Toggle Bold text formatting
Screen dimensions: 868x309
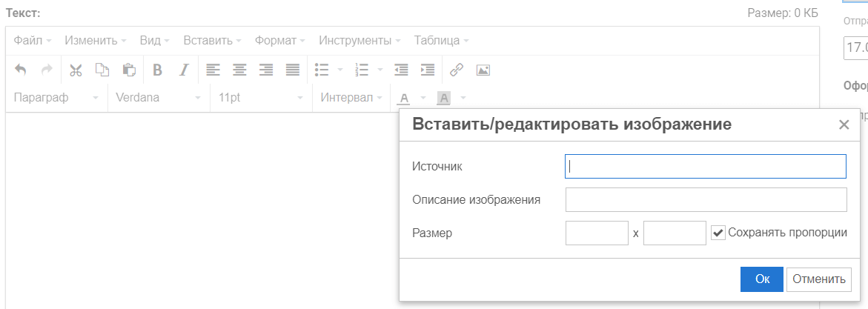click(157, 70)
